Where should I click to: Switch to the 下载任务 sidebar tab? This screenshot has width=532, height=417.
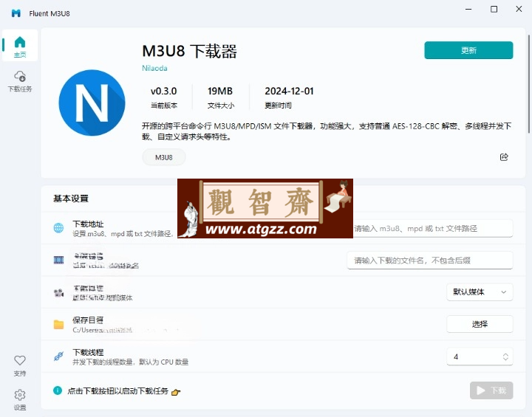point(20,82)
